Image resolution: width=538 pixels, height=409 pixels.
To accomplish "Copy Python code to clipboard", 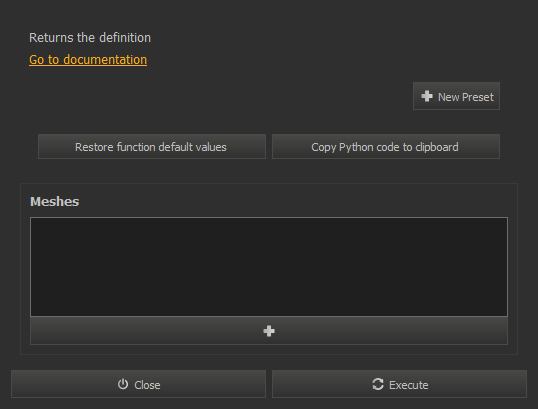I will [386, 147].
